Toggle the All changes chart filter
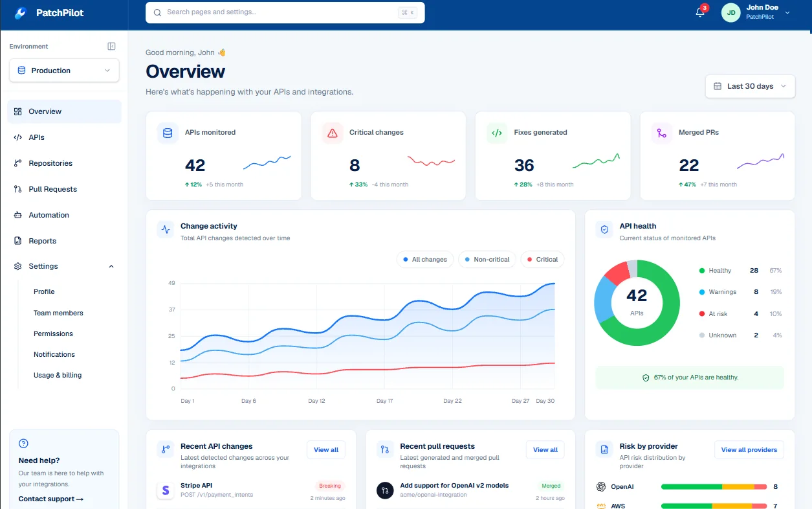The height and width of the screenshot is (509, 812). click(424, 260)
